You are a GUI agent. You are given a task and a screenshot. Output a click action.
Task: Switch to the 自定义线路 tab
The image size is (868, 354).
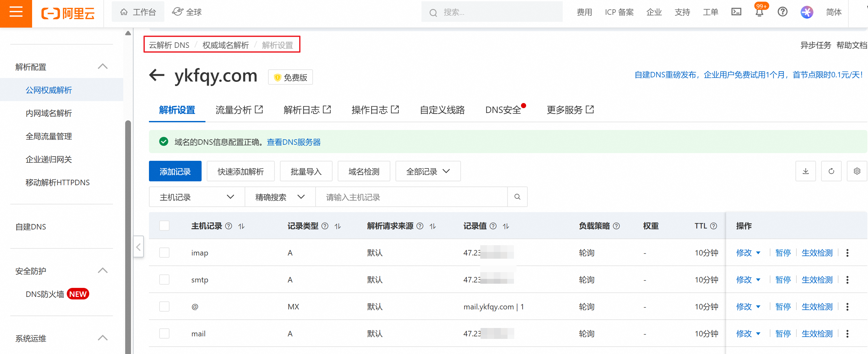pyautogui.click(x=442, y=110)
